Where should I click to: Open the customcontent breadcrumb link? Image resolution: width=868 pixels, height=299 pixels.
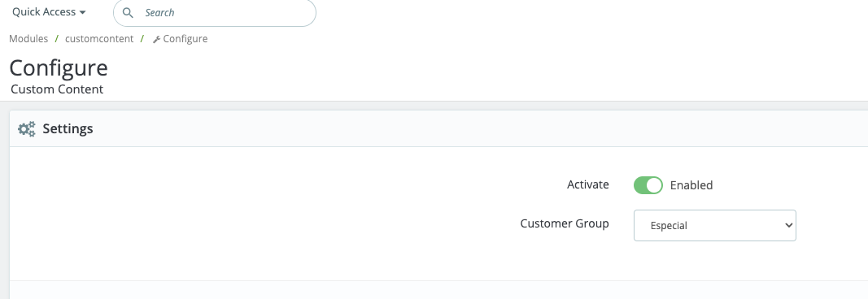(99, 39)
